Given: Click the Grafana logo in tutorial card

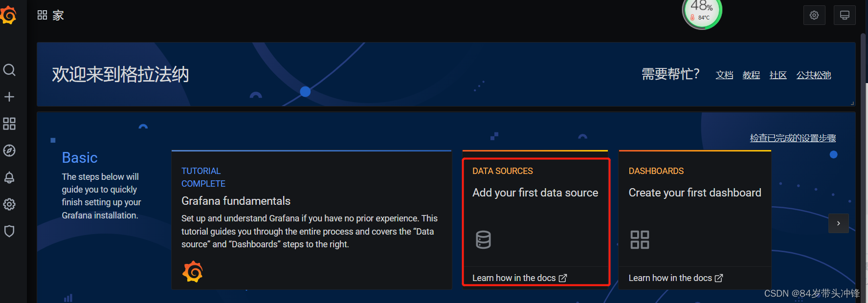Looking at the screenshot, I should point(193,272).
